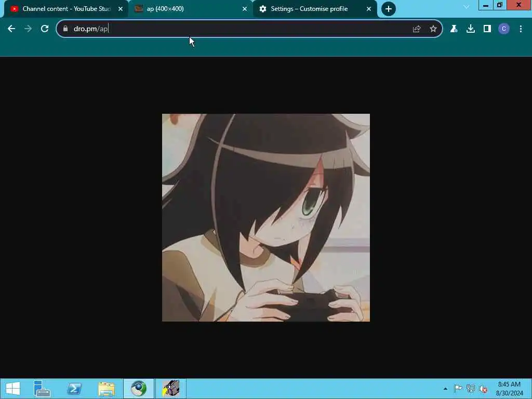The image size is (532, 399).
Task: Open the Chrome three-dot menu
Action: point(521,29)
